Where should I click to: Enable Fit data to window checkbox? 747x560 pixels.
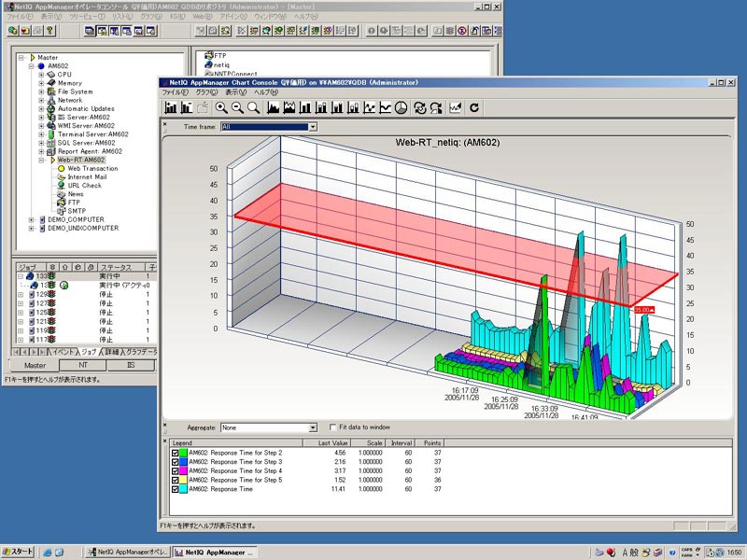coord(333,427)
